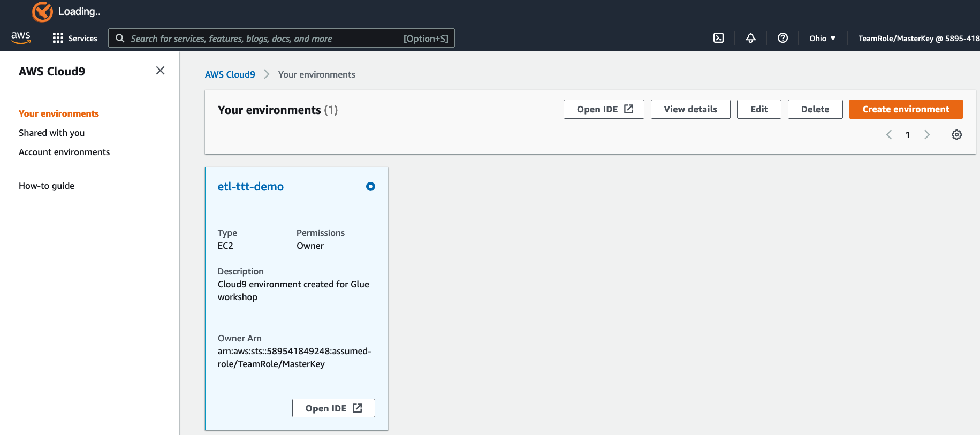The height and width of the screenshot is (435, 980).
Task: Click the Your environments breadcrumb text
Action: (317, 74)
